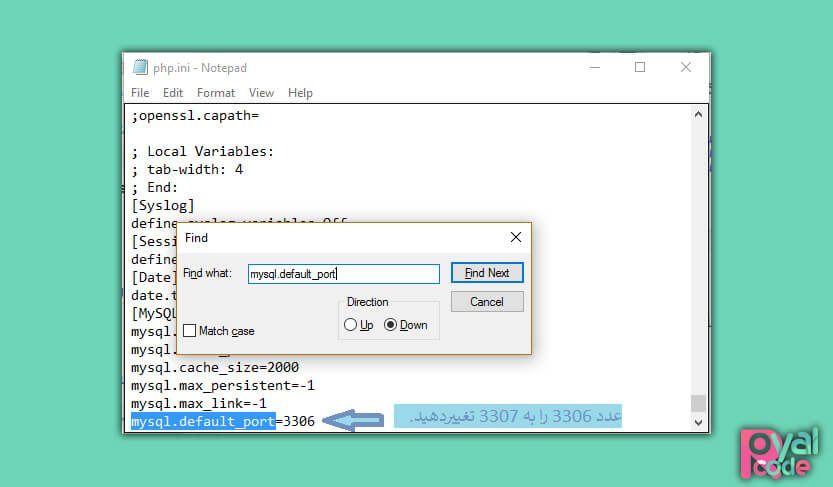Screen dimensions: 833x487
Task: Click the ; tab-width: 4 line
Action: tap(187, 169)
